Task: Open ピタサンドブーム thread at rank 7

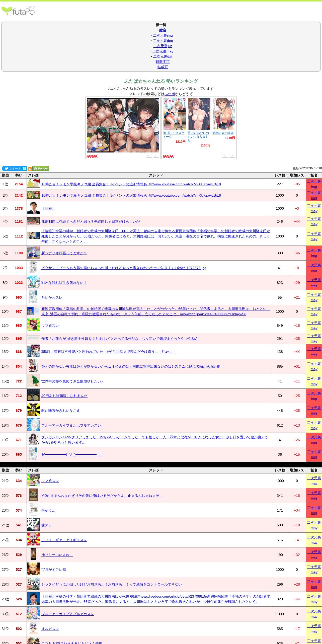Action: (x=124, y=268)
